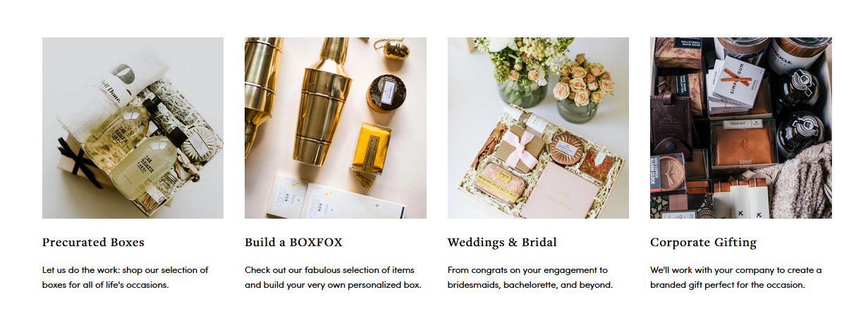Image resolution: width=868 pixels, height=316 pixels.
Task: Click the brown leather Tech Kit pouch
Action: [x=743, y=146]
